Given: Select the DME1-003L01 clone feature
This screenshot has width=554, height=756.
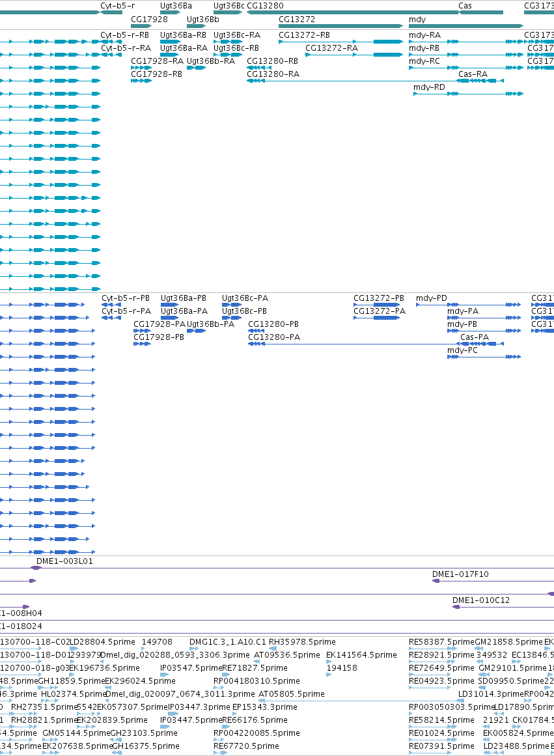Looking at the screenshot, I should click(64, 562).
